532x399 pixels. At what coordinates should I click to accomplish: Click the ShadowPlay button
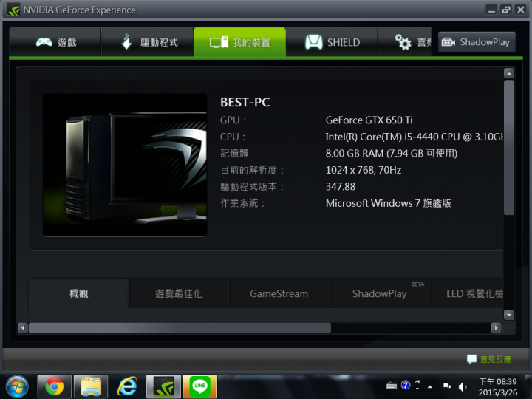[x=477, y=42]
